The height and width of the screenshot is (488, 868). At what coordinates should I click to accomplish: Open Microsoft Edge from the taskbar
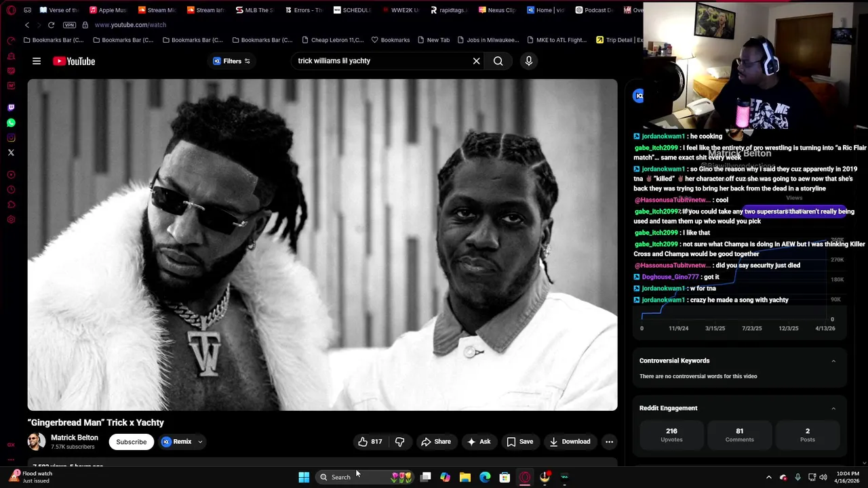485,477
